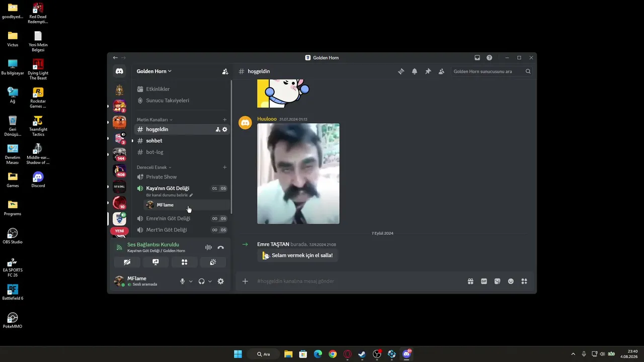Open sticker picker in message bar

coord(497,282)
